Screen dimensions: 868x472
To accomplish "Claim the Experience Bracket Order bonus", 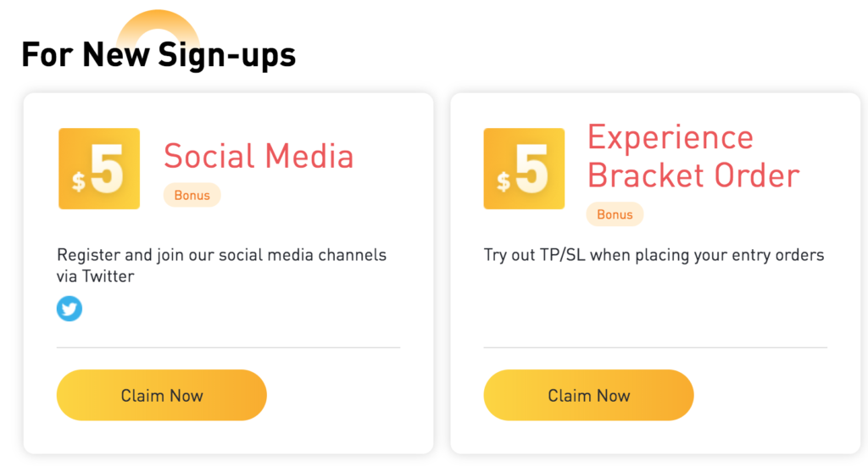I will [588, 395].
